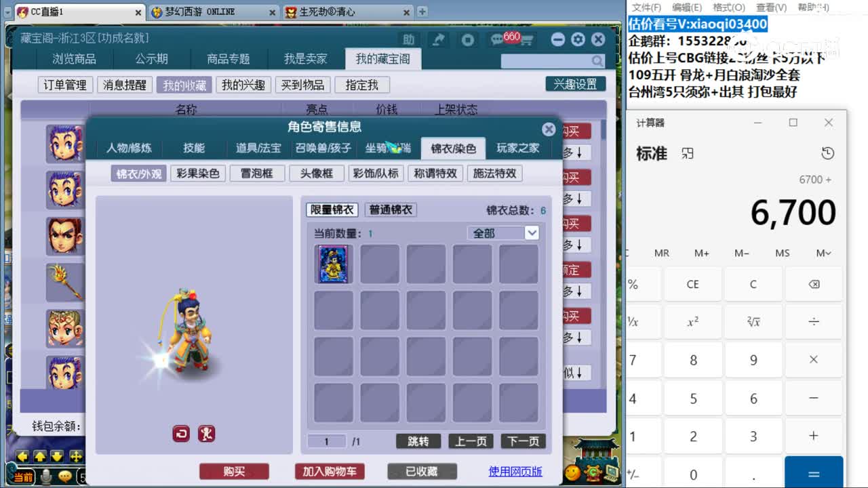
Task: Unfavorite the item via 已收藏 button
Action: pyautogui.click(x=421, y=470)
